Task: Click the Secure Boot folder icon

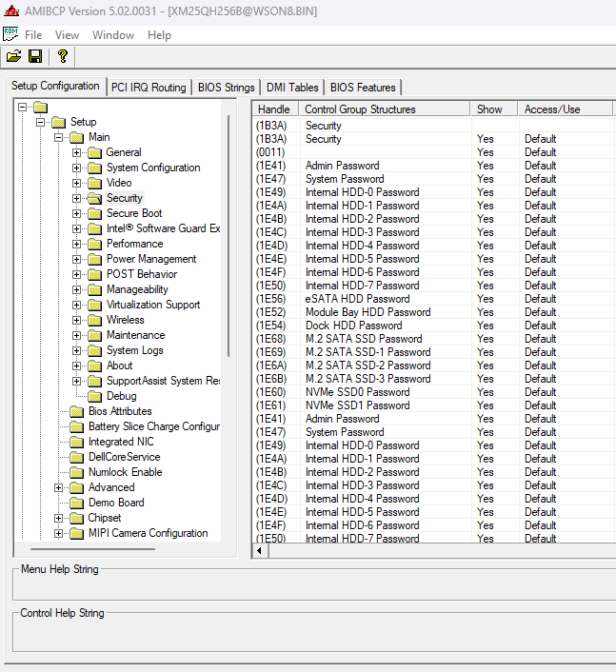Action: (x=95, y=213)
